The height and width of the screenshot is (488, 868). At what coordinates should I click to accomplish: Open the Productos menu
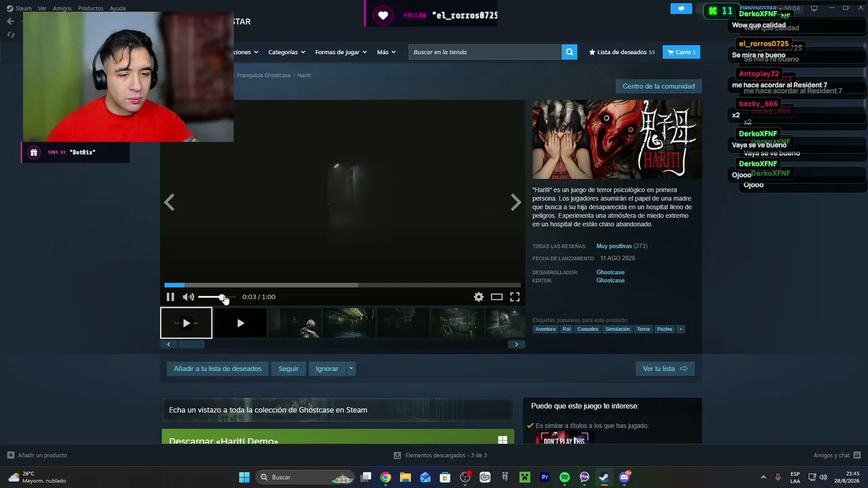(91, 8)
